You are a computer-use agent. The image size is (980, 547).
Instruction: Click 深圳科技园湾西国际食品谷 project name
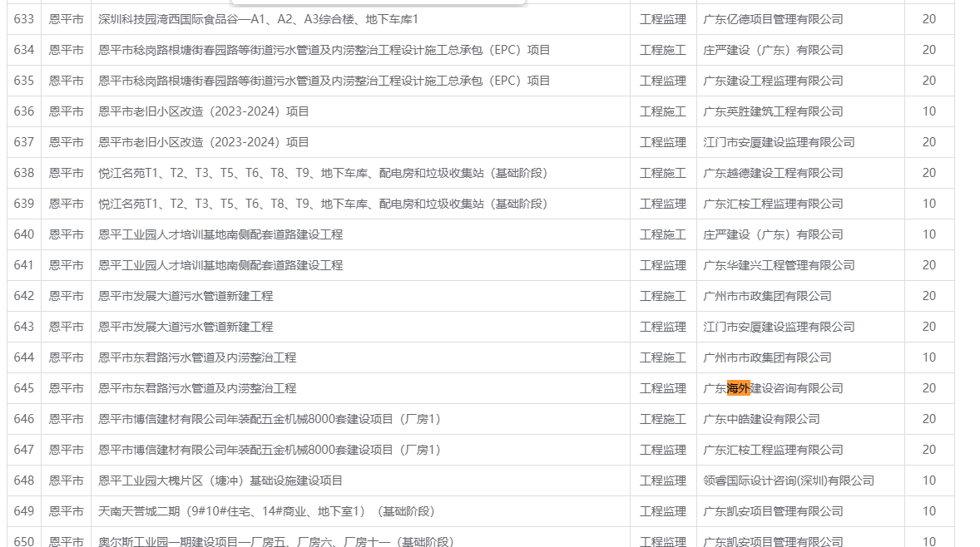pyautogui.click(x=258, y=19)
